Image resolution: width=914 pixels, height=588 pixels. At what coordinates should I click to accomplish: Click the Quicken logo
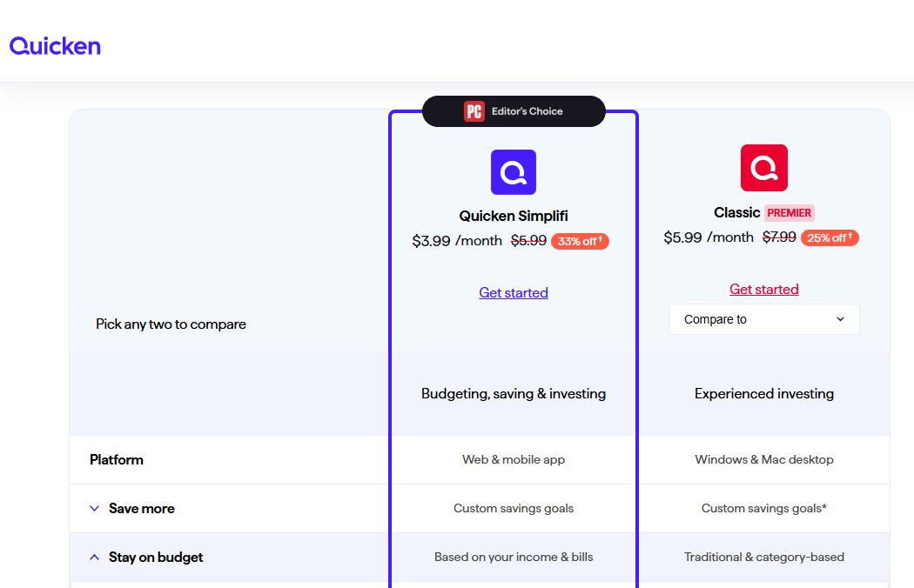[x=54, y=45]
